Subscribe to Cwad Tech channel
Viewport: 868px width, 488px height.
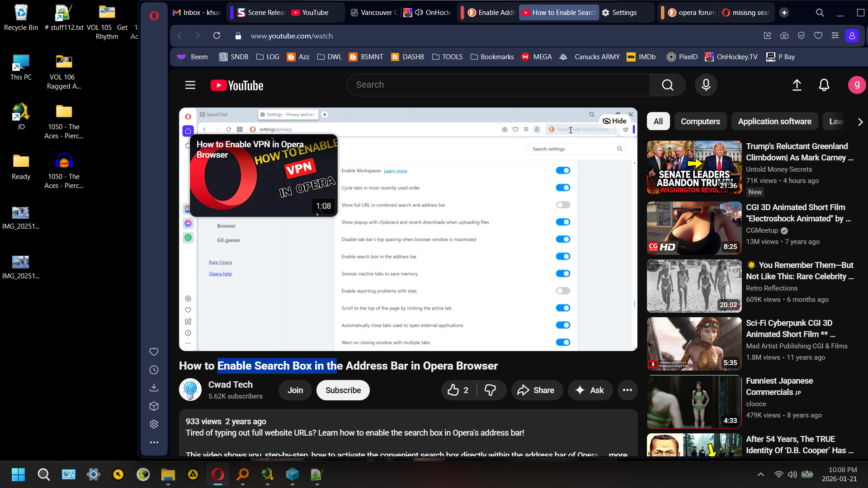point(343,390)
